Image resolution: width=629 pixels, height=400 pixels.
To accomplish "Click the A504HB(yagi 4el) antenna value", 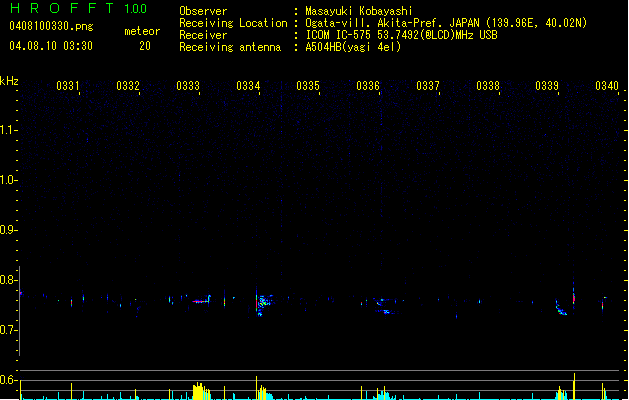I will [x=353, y=47].
